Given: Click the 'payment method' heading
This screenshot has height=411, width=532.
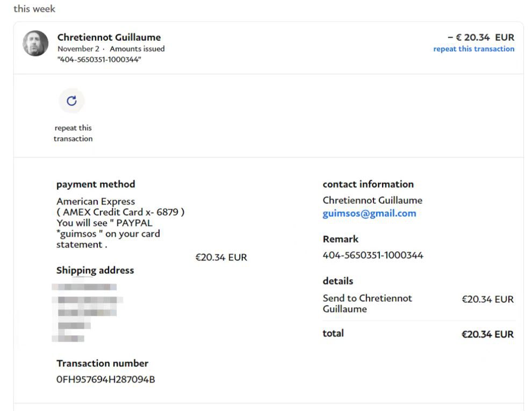Looking at the screenshot, I should point(96,184).
